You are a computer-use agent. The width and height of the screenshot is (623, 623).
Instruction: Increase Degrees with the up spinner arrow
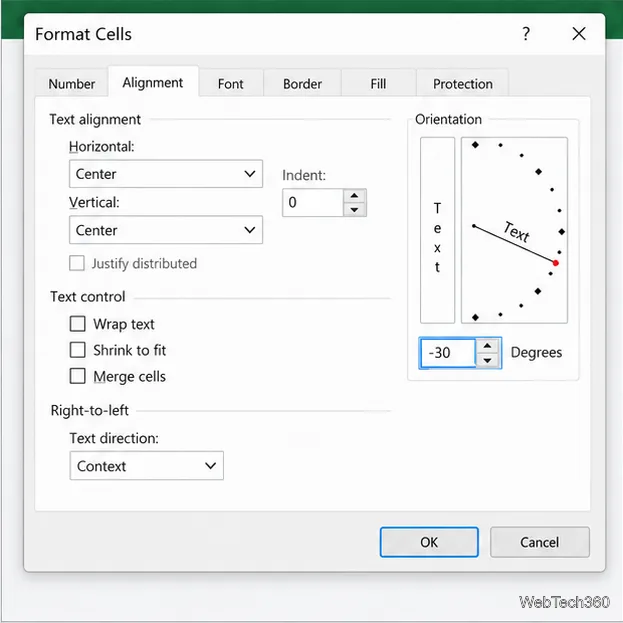point(488,346)
